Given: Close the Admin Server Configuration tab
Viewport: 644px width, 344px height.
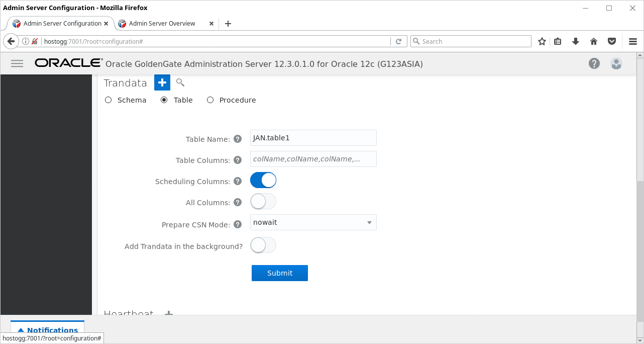Looking at the screenshot, I should [106, 24].
